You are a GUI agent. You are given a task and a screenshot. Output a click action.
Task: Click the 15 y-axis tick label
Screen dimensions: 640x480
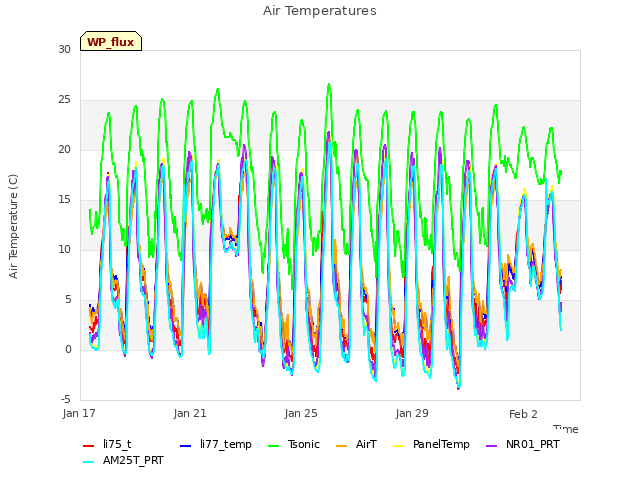click(x=64, y=200)
